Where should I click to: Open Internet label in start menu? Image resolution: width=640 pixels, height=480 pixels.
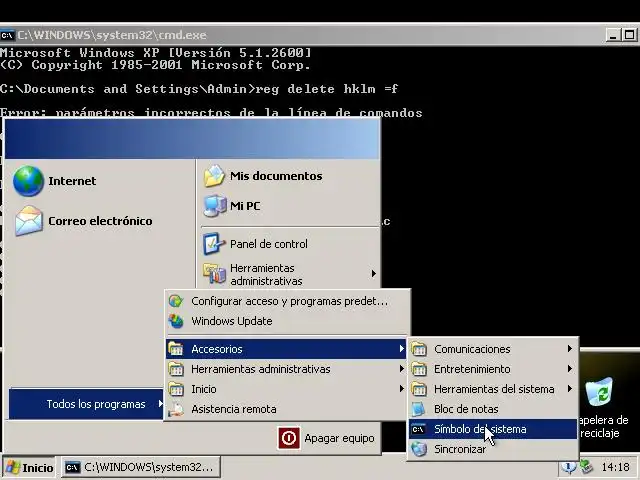(x=72, y=181)
